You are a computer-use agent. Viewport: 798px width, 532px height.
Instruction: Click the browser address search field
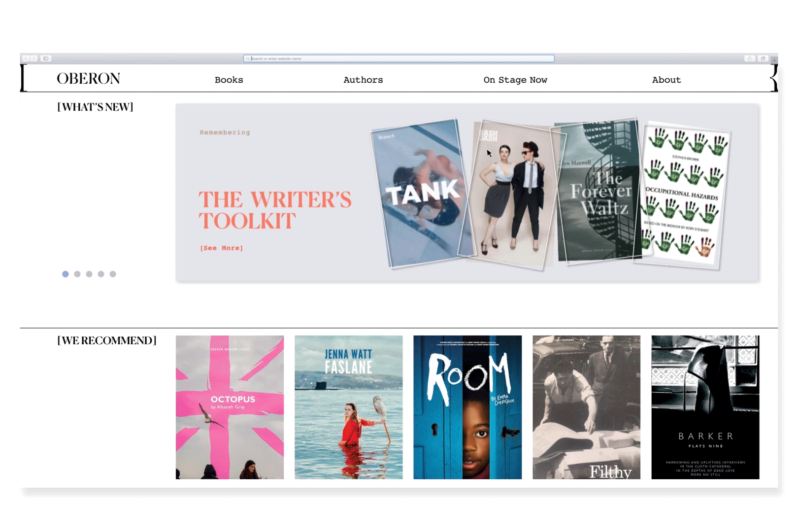pyautogui.click(x=399, y=59)
